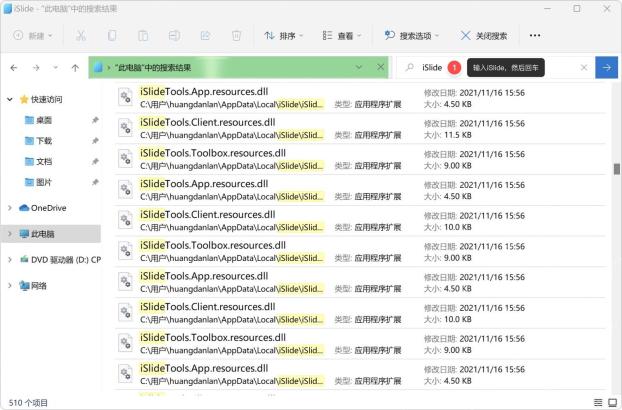Viewport: 622px width, 410px height.
Task: Click the vertical scrollbar thumb
Action: pyautogui.click(x=616, y=169)
